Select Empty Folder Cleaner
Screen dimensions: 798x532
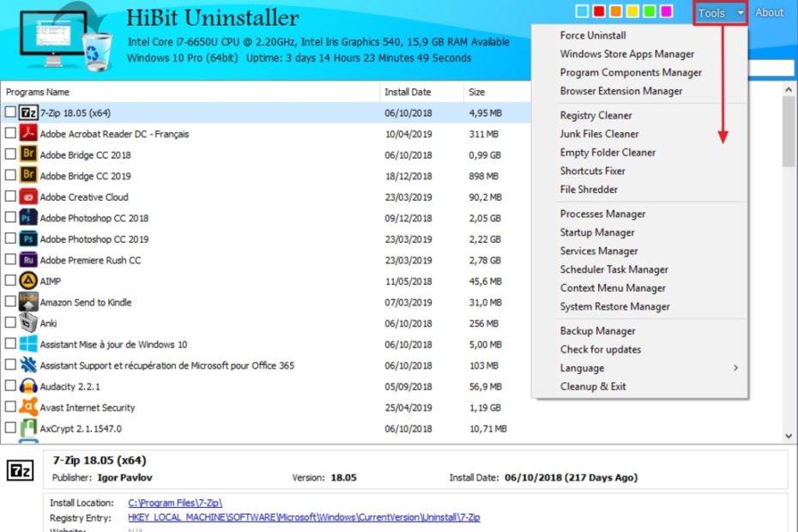pyautogui.click(x=608, y=152)
